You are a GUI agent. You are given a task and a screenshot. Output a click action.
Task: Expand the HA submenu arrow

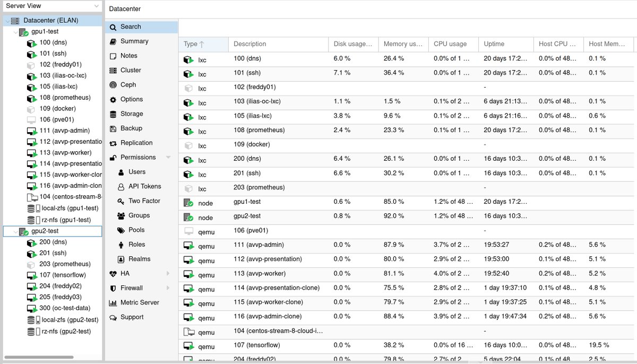pos(168,274)
